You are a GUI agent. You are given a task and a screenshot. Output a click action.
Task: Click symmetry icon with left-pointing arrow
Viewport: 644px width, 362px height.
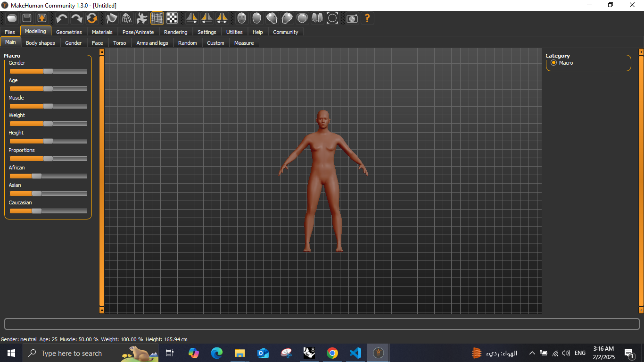click(x=207, y=18)
